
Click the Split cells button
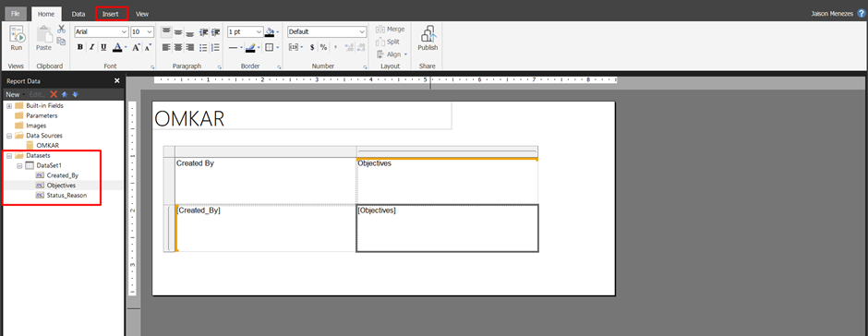[388, 42]
